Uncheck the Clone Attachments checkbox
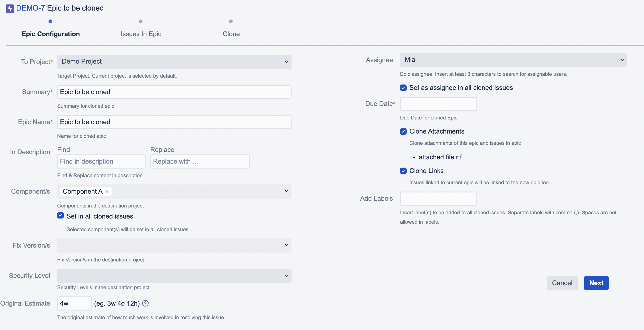Image resolution: width=644 pixels, height=330 pixels. (403, 131)
